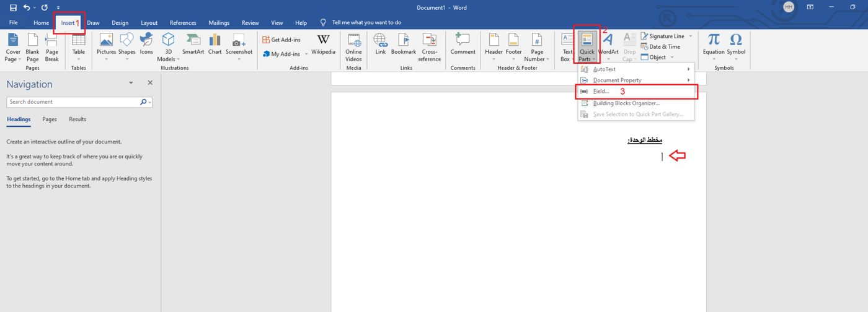Viewport: 868px width, 312px height.
Task: Insert 3D Models
Action: coord(168,47)
